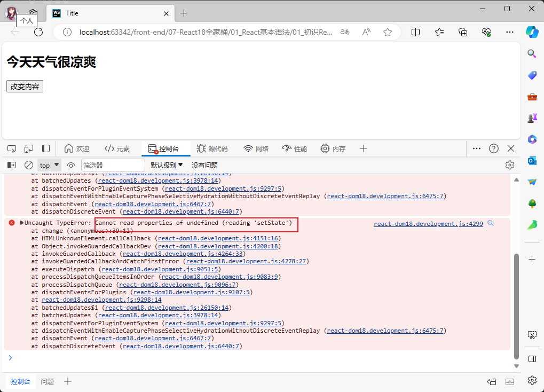Open console settings gear icon
This screenshot has height=392, width=544.
509,165
